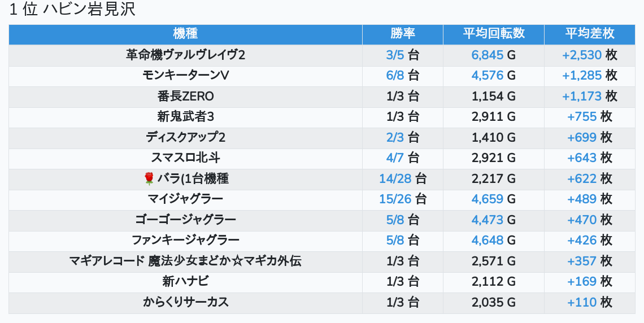The height and width of the screenshot is (323, 644).
Task: Click the 平均回転数 column header
Action: (494, 34)
